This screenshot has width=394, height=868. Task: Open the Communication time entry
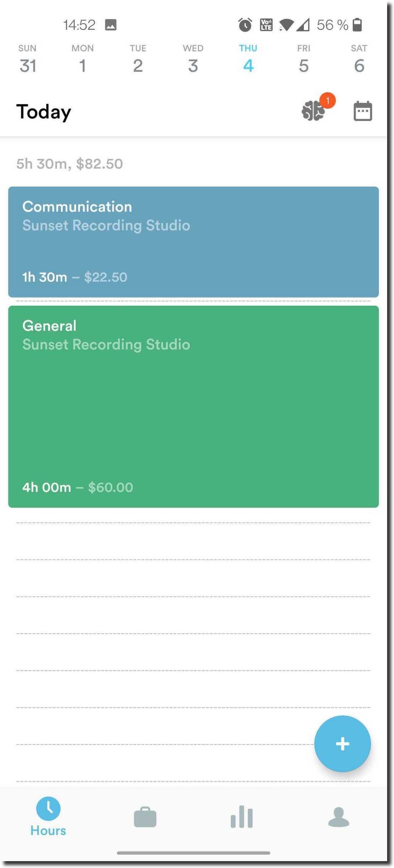(x=193, y=242)
